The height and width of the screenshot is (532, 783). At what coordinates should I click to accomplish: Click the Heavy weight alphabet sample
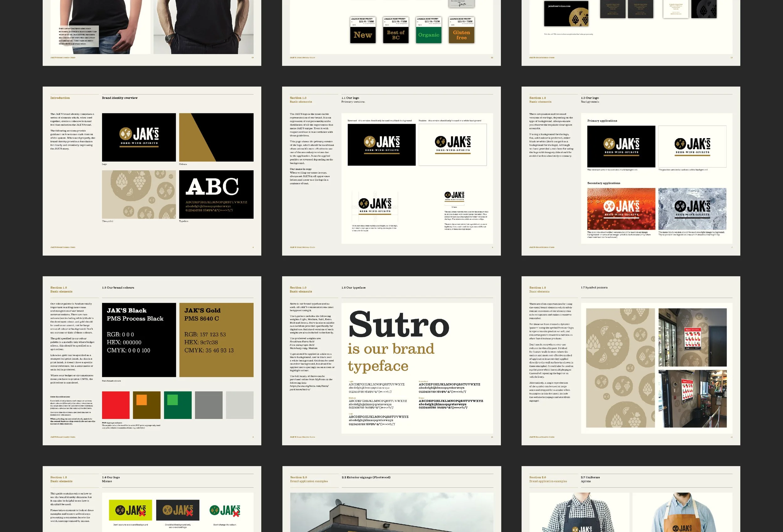[x=451, y=404]
